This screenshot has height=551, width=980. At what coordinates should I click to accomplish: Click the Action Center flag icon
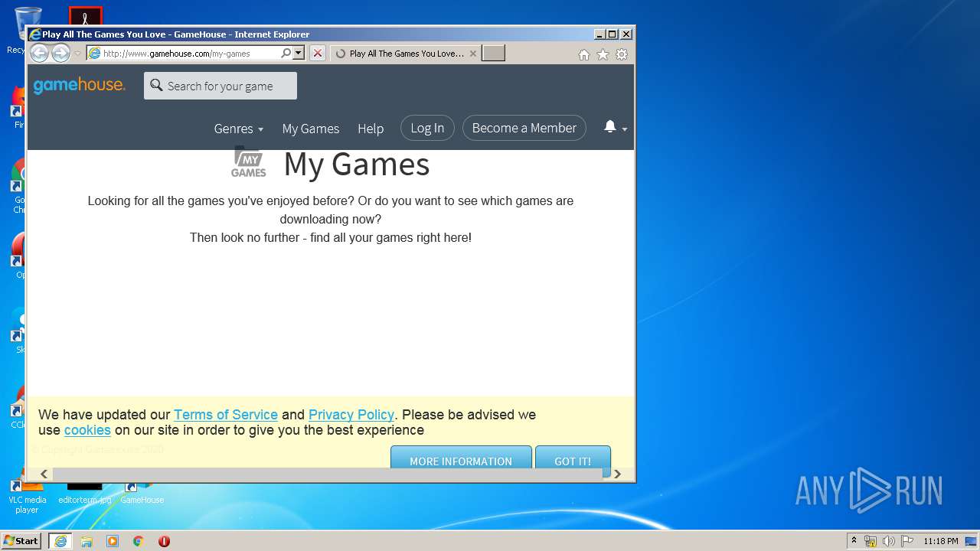[907, 541]
